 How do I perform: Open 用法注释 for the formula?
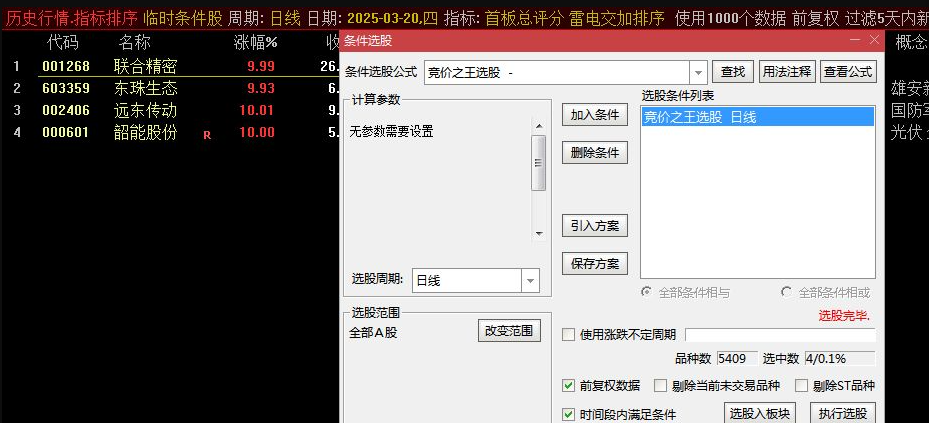click(787, 72)
